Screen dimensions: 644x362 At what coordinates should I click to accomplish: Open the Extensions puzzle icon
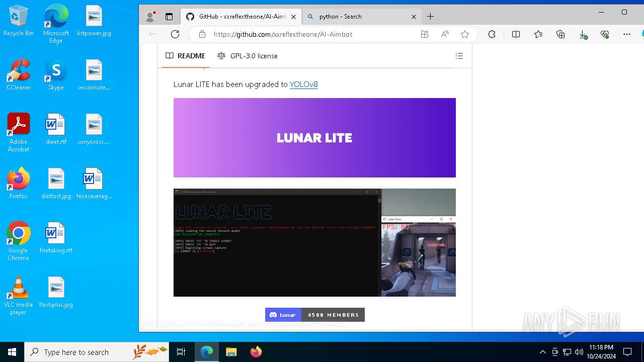tap(492, 34)
